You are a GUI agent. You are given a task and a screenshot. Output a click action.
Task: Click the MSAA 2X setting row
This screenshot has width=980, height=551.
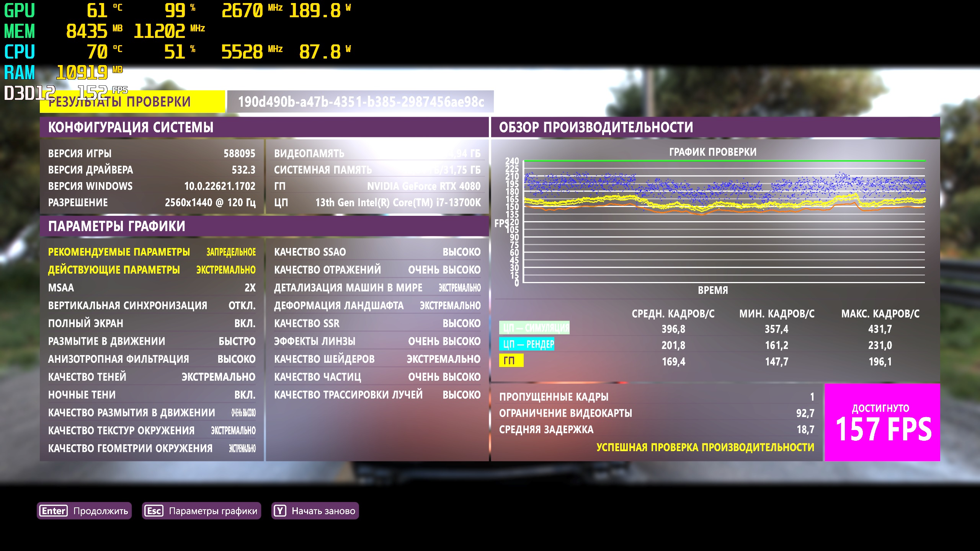pyautogui.click(x=152, y=288)
